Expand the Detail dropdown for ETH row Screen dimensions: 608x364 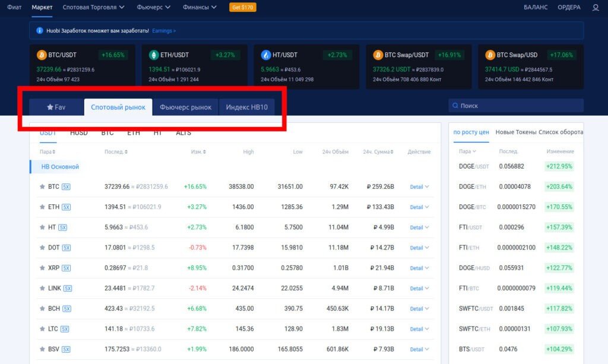click(x=419, y=207)
